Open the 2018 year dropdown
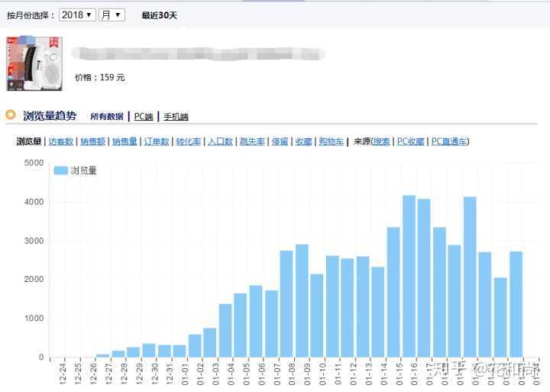550x392 pixels. coord(76,15)
